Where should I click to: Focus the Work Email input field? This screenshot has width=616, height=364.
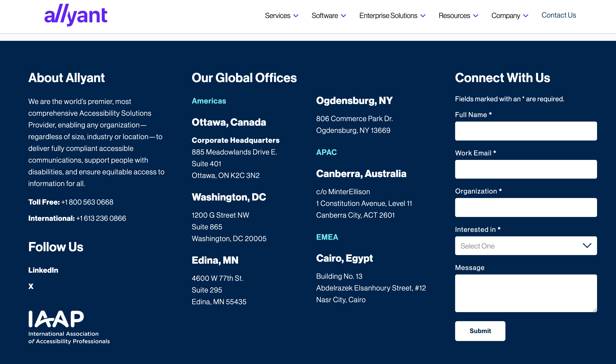coord(526,169)
